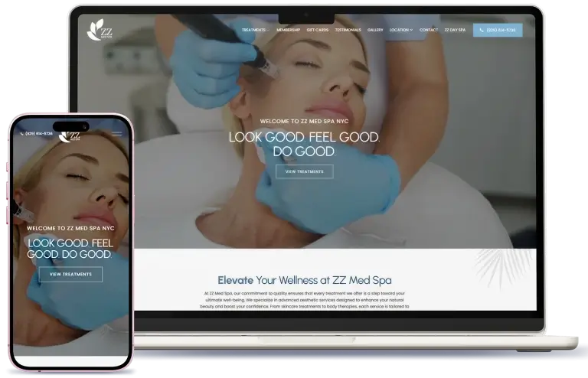Click 'Elevate Your Wellness at ZZ Med Spa' heading

click(305, 280)
